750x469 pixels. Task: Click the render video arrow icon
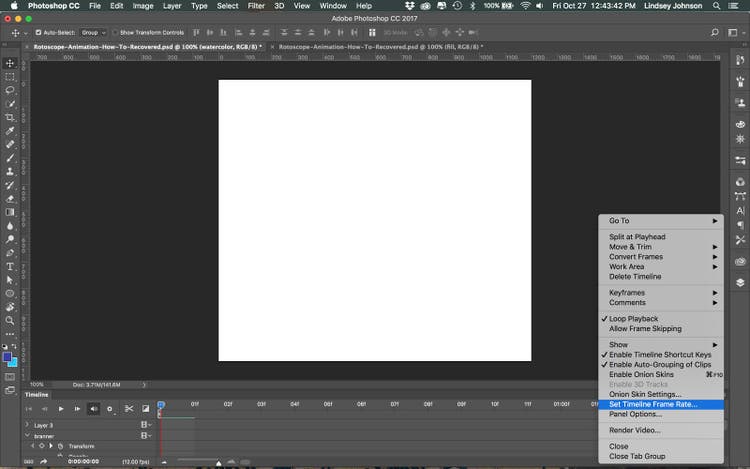point(44,462)
